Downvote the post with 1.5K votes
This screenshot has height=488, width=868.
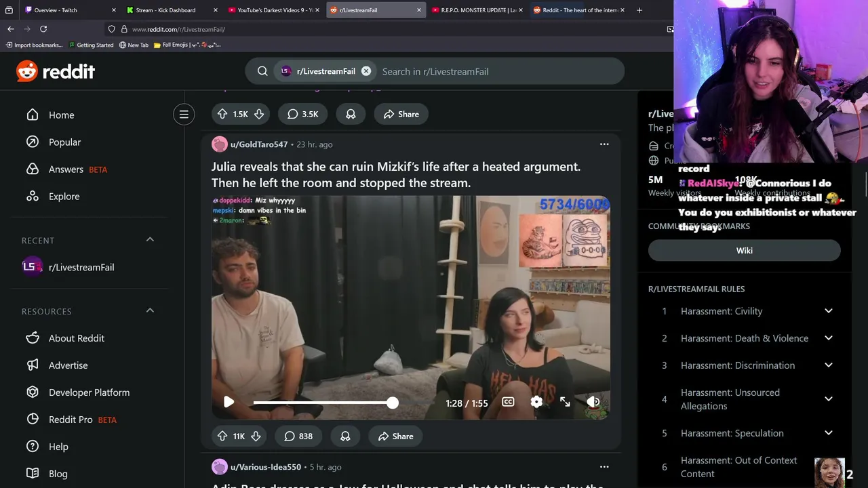tap(259, 115)
